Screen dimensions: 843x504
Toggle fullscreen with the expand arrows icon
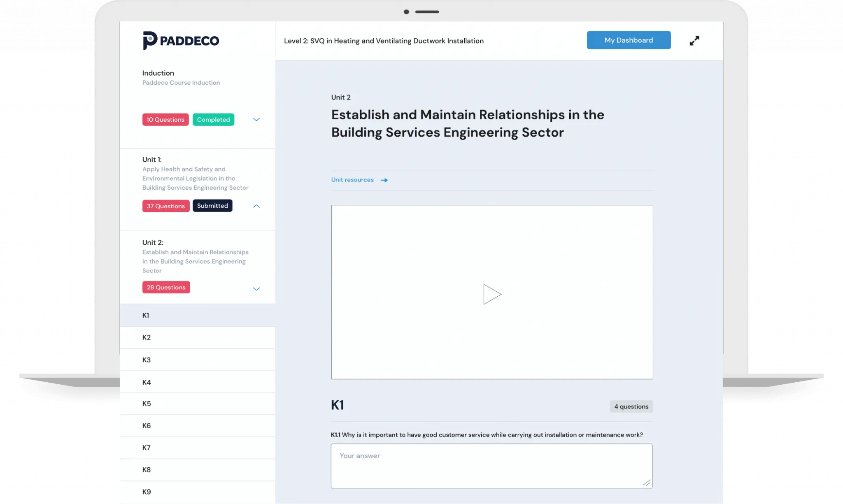(x=694, y=41)
